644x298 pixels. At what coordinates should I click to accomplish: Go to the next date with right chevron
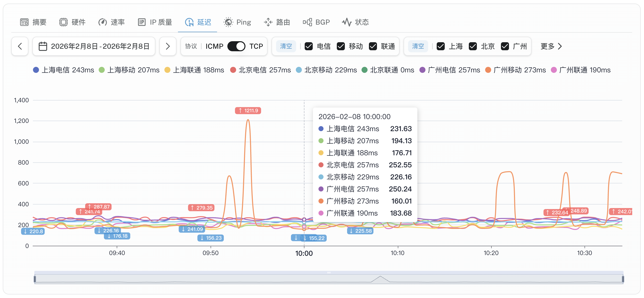(x=168, y=46)
